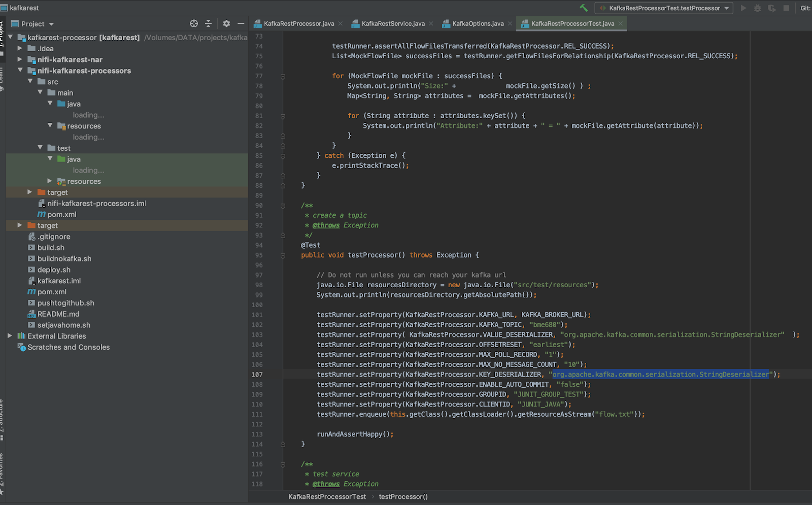The width and height of the screenshot is (812, 505).
Task: Switch to KafkaRestService.java tab
Action: (393, 24)
